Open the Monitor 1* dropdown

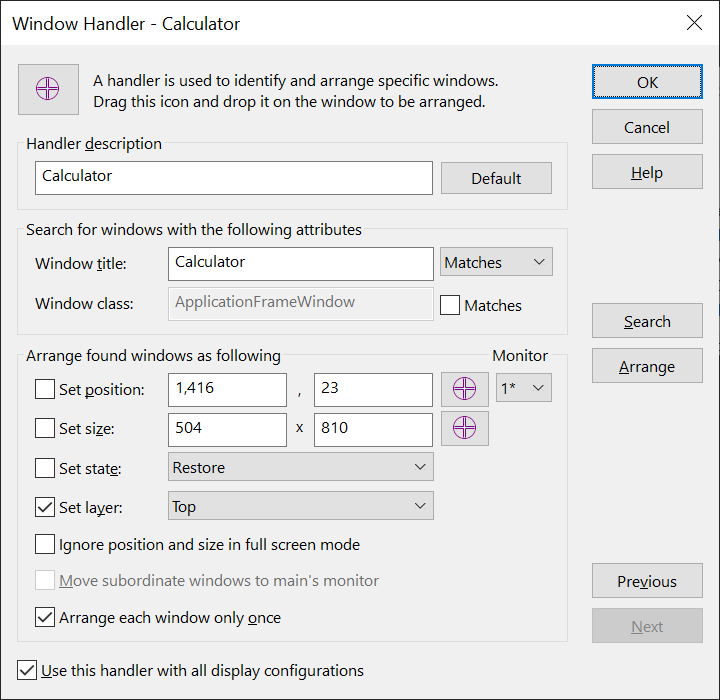click(524, 388)
